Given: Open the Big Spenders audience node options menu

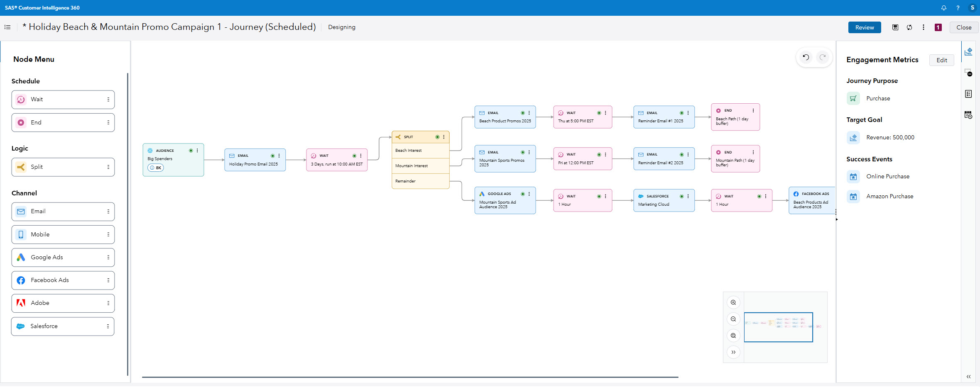Looking at the screenshot, I should pyautogui.click(x=197, y=151).
